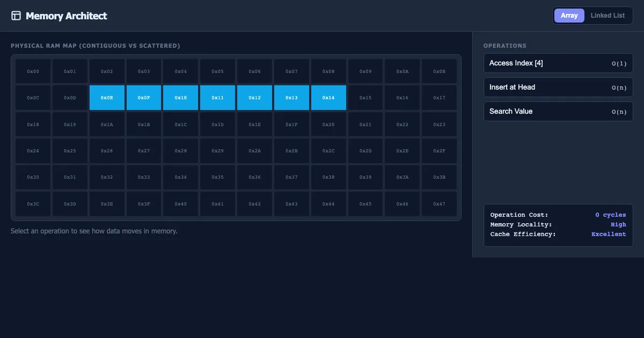Click memory cell 0x0C
This screenshot has height=338, width=644.
pos(33,98)
